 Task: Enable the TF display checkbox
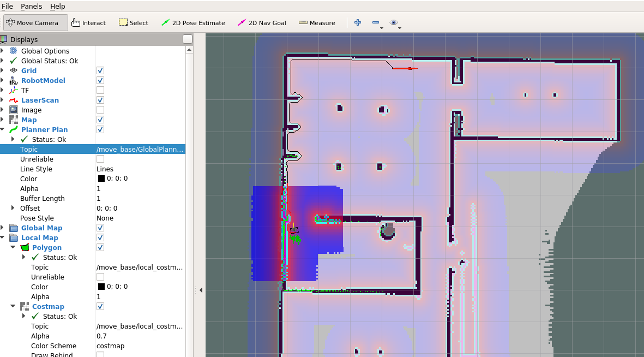pyautogui.click(x=100, y=90)
